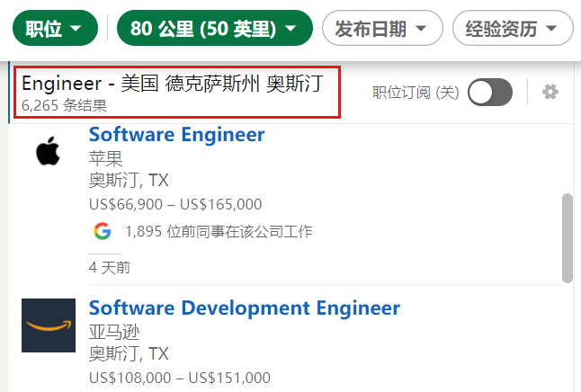Screen dimensions: 581x392
Task: Click the Engineer - 美国 德克萨斯州 奥斯汀 search title
Action: (173, 83)
